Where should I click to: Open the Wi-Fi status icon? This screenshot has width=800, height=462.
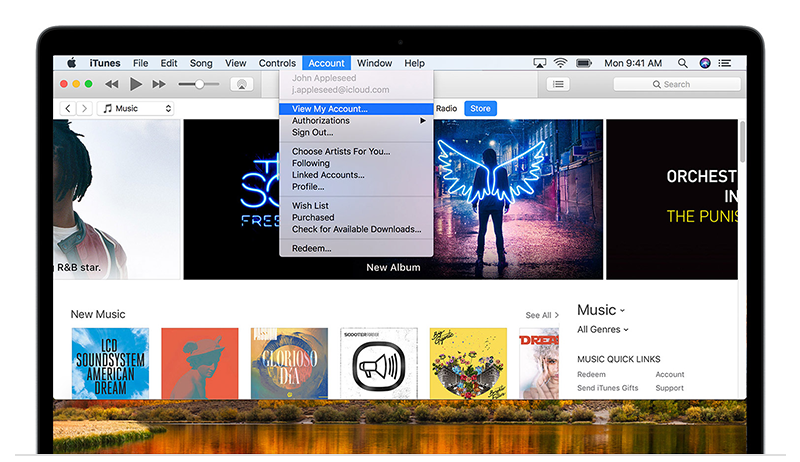point(560,63)
